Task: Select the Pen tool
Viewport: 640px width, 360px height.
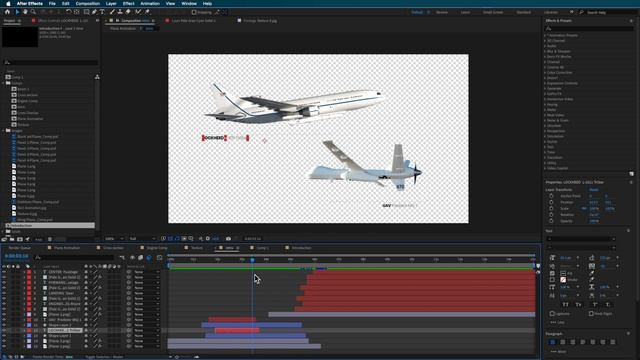Action: click(x=94, y=12)
